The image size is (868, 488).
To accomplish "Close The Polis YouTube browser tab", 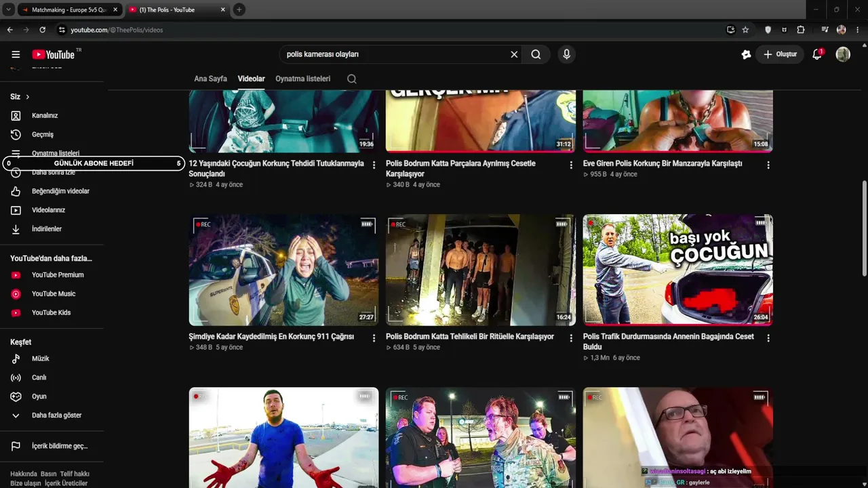I will (x=223, y=9).
